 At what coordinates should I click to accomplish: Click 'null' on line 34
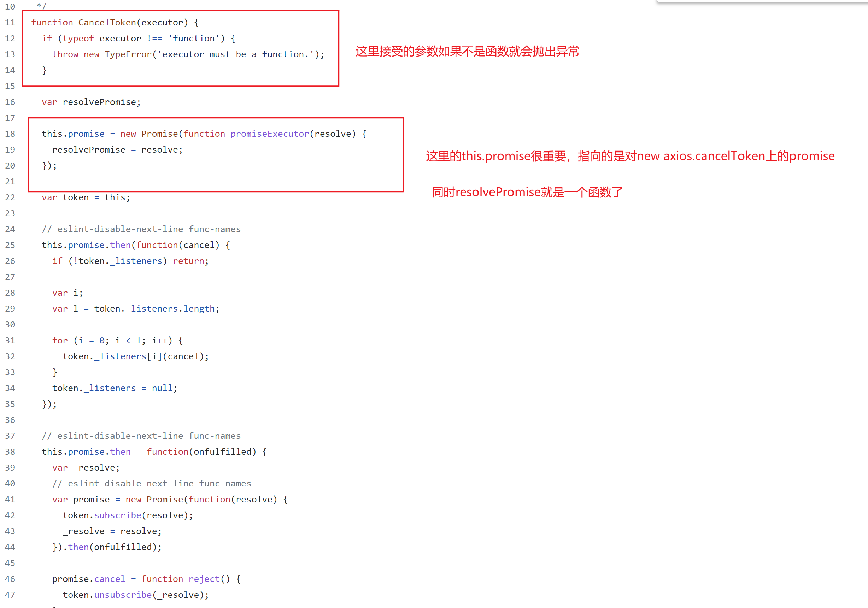coord(162,388)
